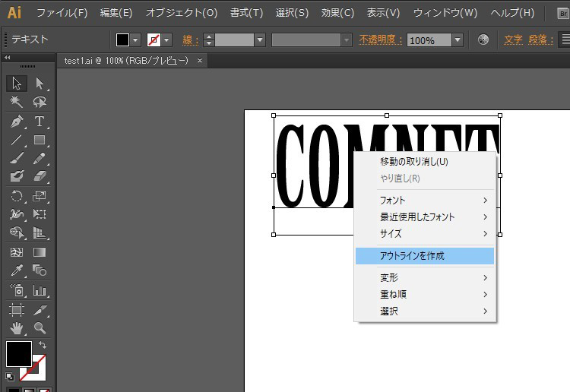
Task: Select the Selection tool (black arrow)
Action: click(x=17, y=84)
